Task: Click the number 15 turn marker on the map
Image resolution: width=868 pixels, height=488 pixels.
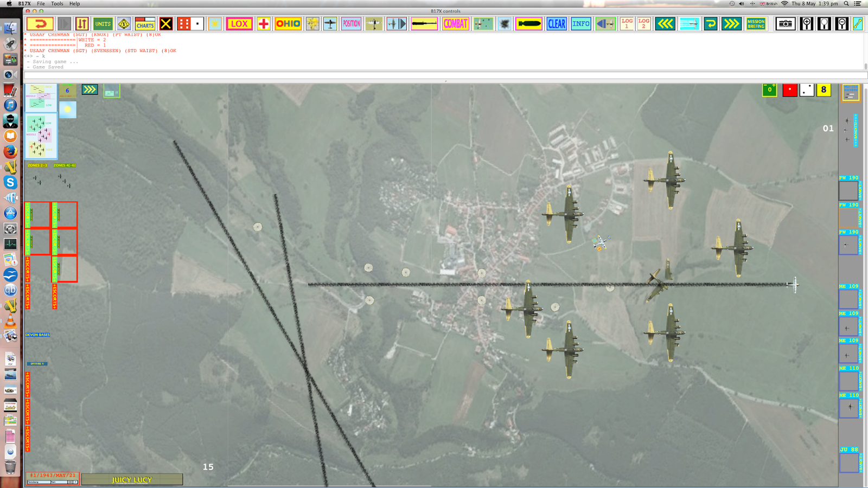Action: 208,467
